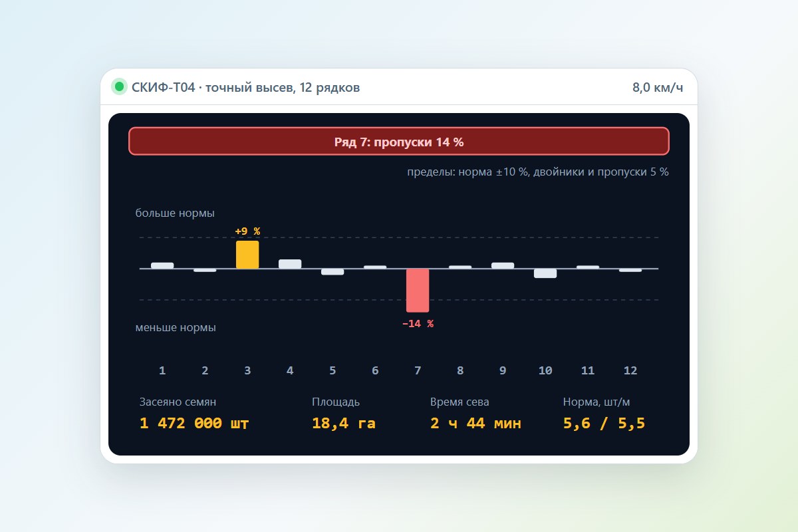Click row number 3 on the axis
The width and height of the screenshot is (798, 532).
pos(247,371)
